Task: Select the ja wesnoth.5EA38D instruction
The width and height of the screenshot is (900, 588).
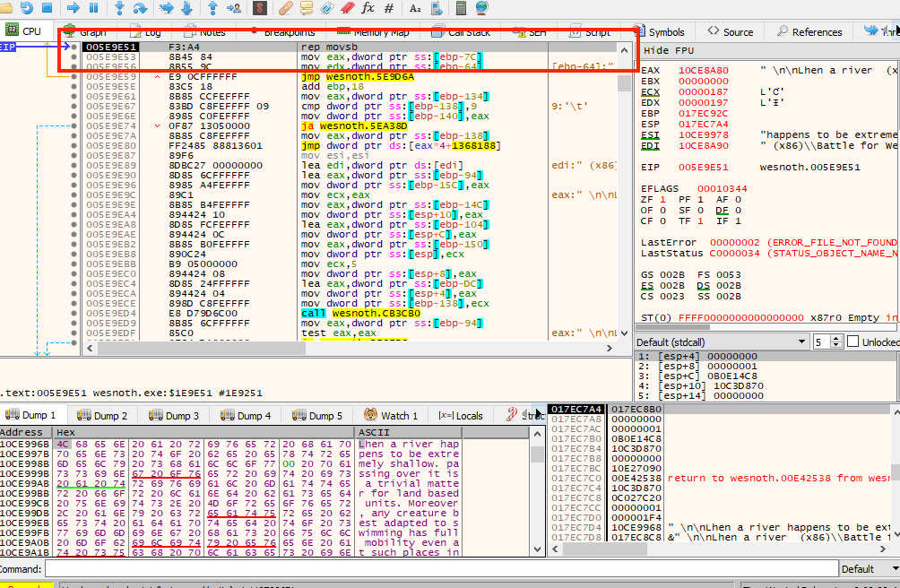Action: tap(354, 125)
